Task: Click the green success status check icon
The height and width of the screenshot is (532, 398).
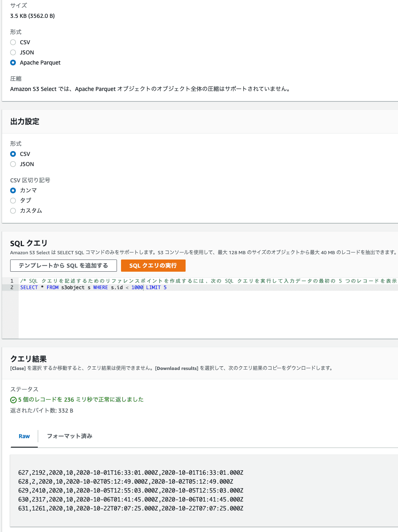Action: tap(13, 400)
